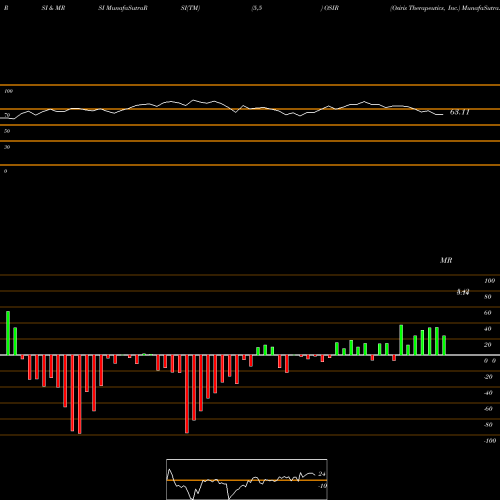Click the 30 level label on RSI panel

7,147
